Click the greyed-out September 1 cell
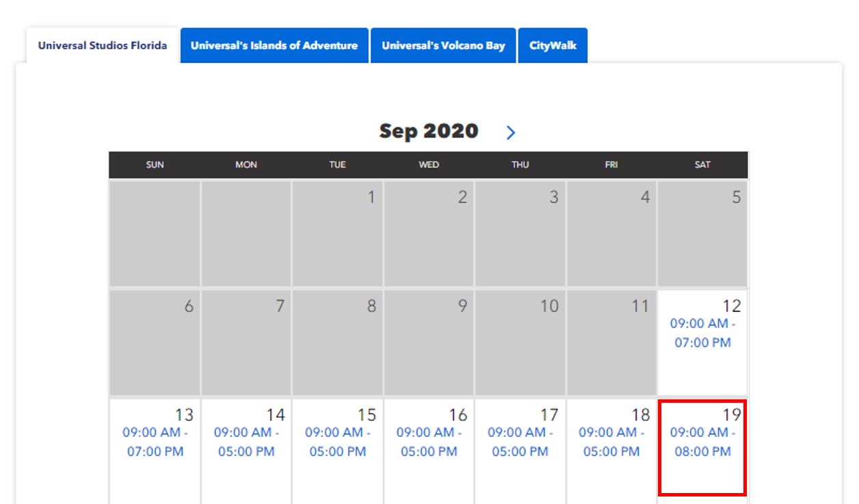This screenshot has width=859, height=504. coord(338,233)
